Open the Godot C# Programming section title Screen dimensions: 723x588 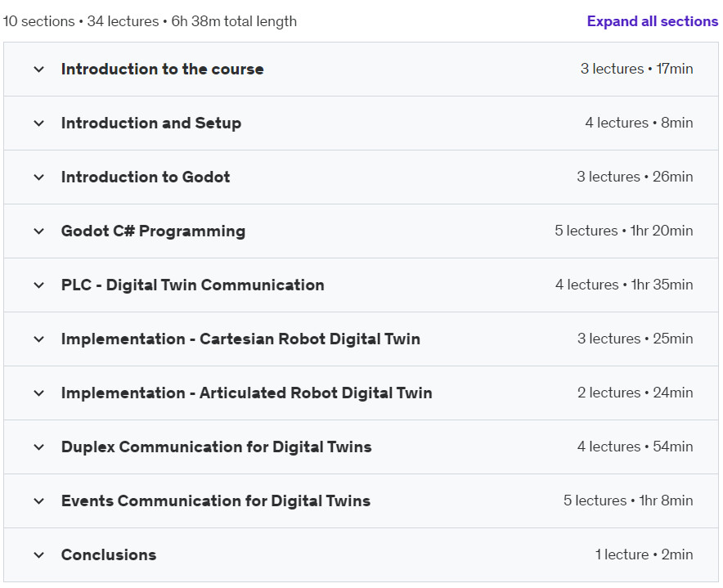153,231
